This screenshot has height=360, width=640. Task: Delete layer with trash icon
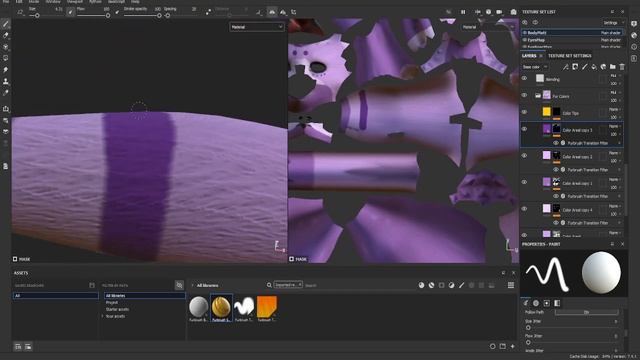(x=622, y=67)
